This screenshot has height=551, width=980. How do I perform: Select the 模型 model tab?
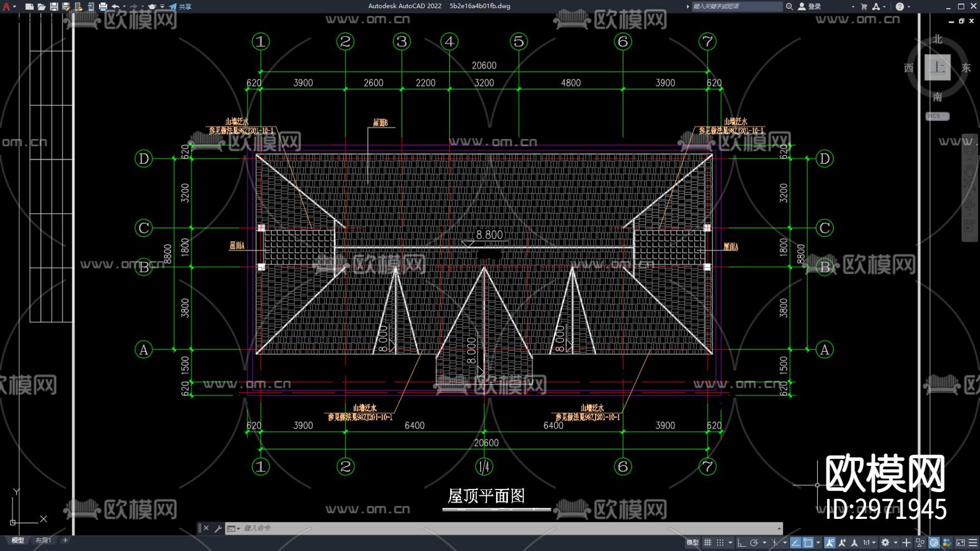point(18,540)
